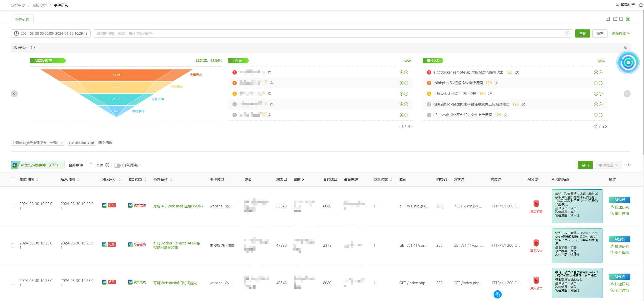The height and width of the screenshot is (301, 644).
Task: Go to next 事件名称 page arrow
Action: (x=606, y=126)
